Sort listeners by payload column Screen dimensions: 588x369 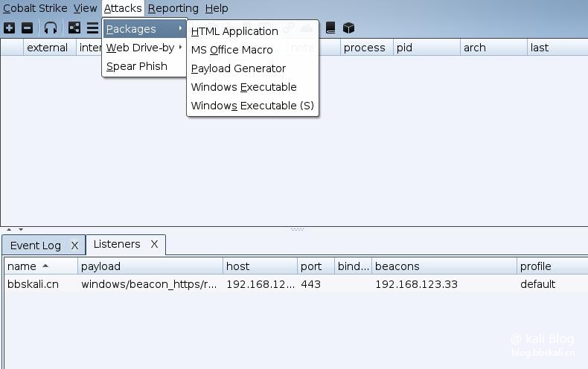pyautogui.click(x=150, y=266)
